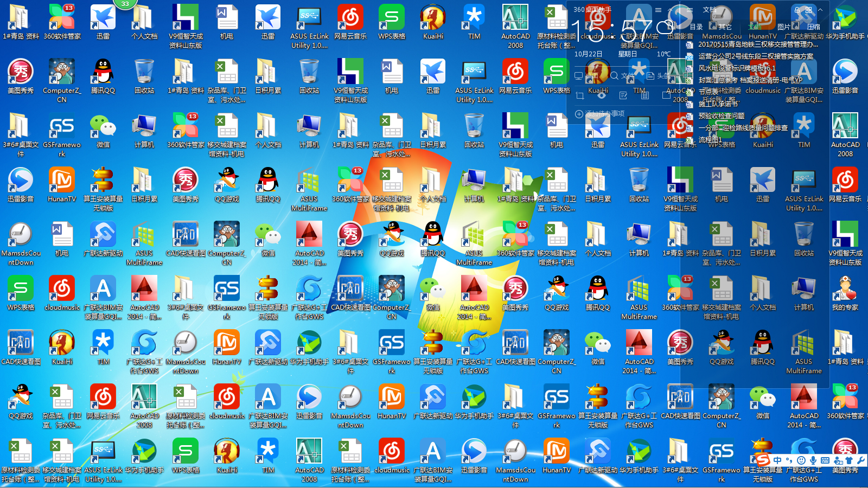The height and width of the screenshot is (488, 868).
Task: Toggle the lock icon on 文档 panel
Action: [x=797, y=10]
